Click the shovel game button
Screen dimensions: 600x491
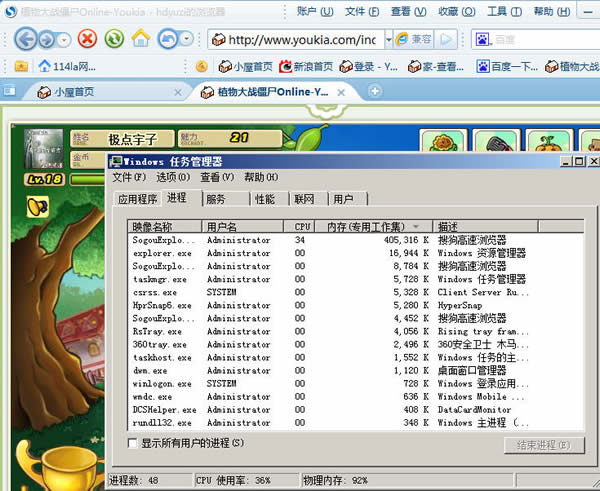pyautogui.click(x=497, y=141)
